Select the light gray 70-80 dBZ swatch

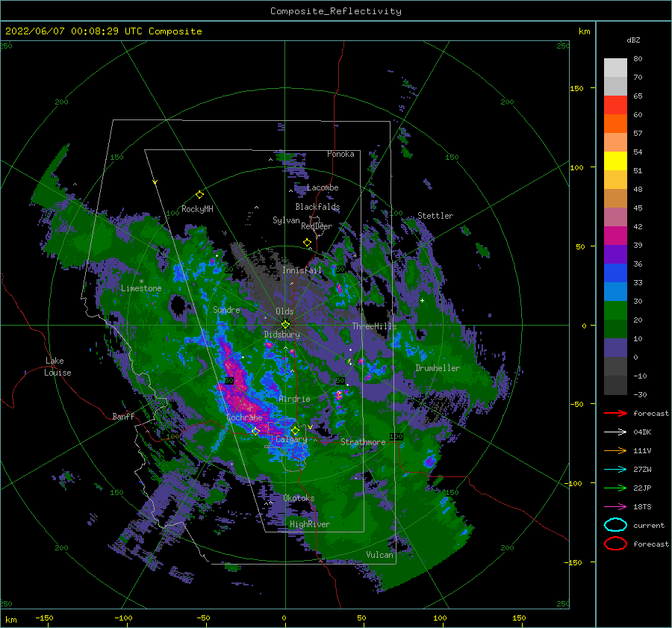(x=615, y=67)
